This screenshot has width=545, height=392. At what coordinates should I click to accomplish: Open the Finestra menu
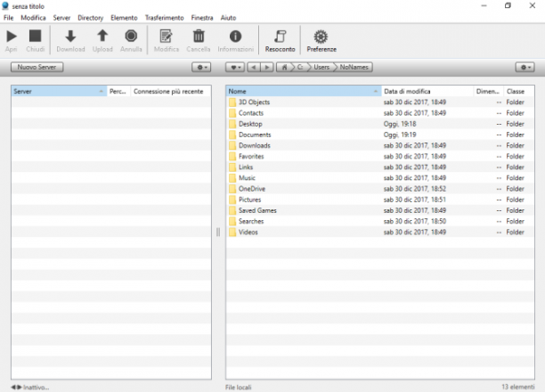(202, 18)
